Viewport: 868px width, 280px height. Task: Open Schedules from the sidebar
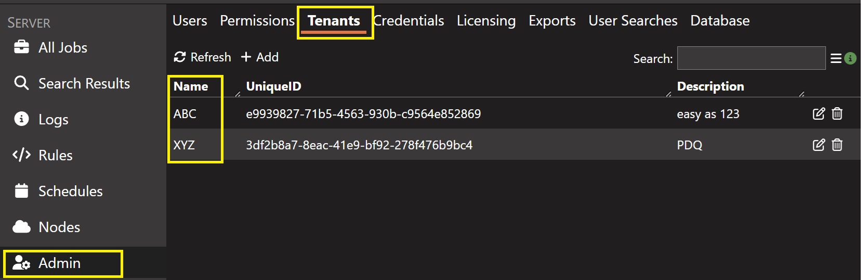(x=70, y=192)
